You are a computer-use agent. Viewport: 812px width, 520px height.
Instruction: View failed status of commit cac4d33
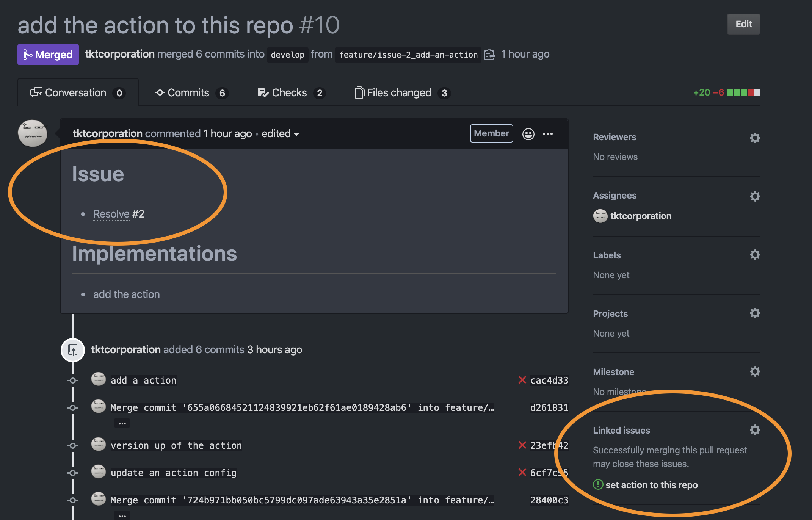[522, 380]
